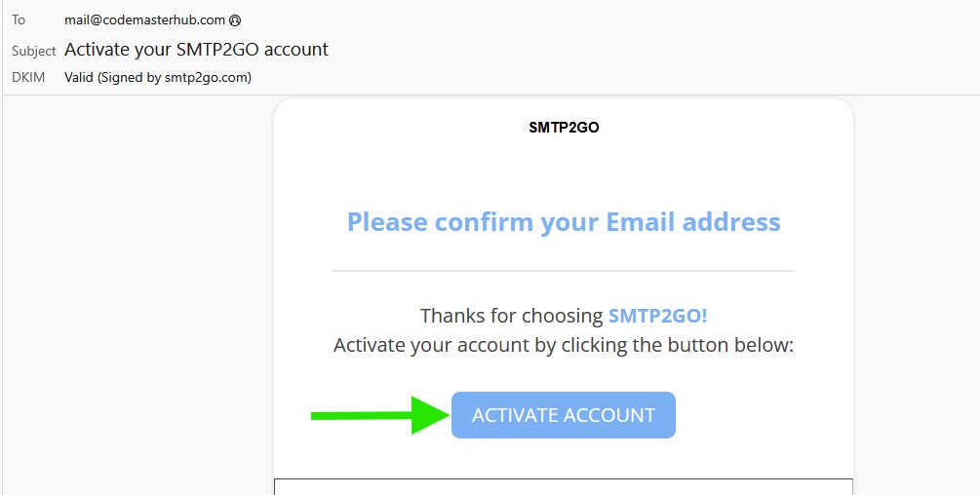Click recipient address mail@codemasterhub.com
This screenshot has height=495, width=980.
point(145,19)
